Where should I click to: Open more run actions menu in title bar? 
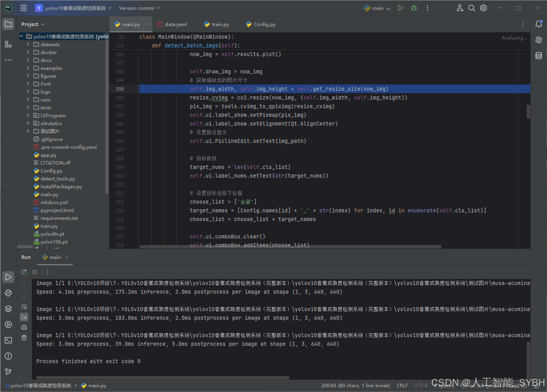[427, 8]
